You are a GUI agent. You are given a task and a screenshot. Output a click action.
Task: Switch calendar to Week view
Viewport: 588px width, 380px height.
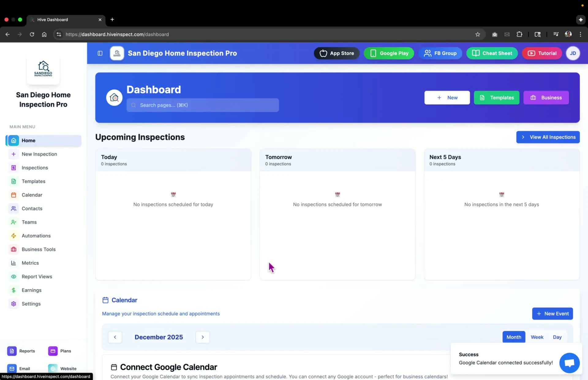[537, 337]
